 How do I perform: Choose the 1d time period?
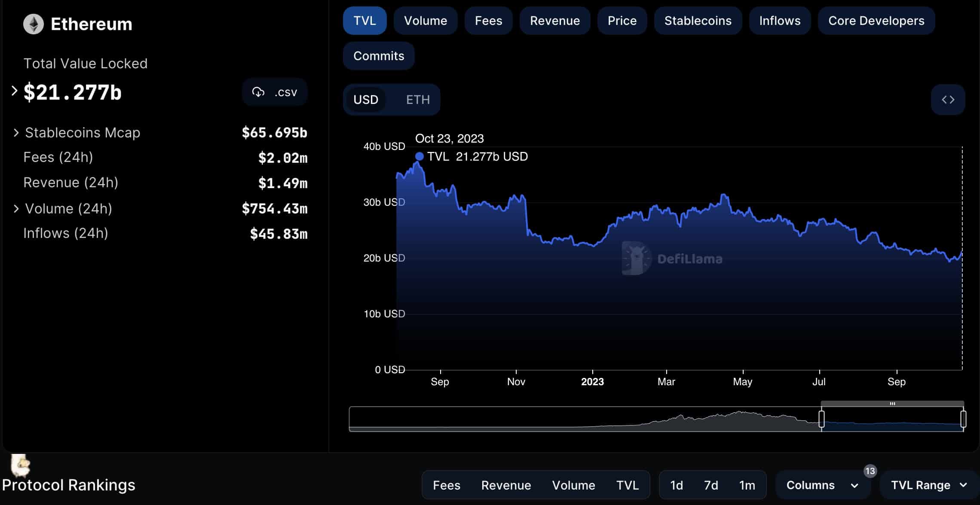(x=677, y=485)
